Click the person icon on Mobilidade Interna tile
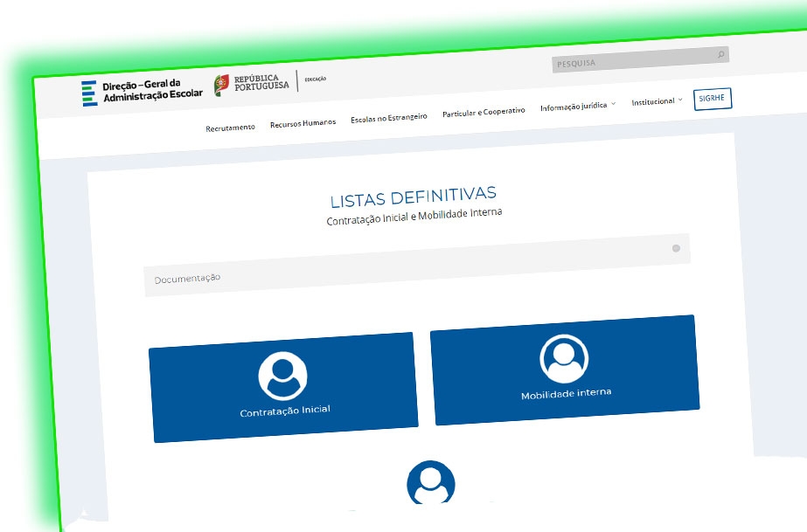This screenshot has width=807, height=532. tap(565, 359)
